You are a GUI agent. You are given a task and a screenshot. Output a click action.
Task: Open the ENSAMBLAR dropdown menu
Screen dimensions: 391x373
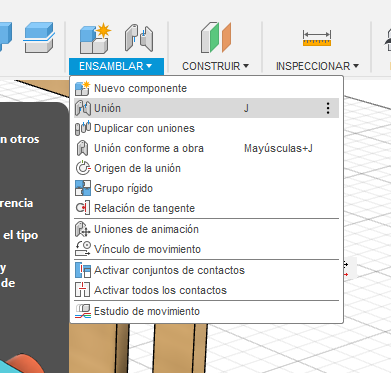coord(116,66)
